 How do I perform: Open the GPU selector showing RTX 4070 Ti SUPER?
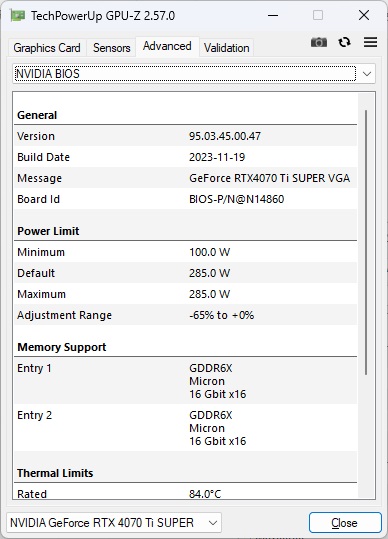114,523
